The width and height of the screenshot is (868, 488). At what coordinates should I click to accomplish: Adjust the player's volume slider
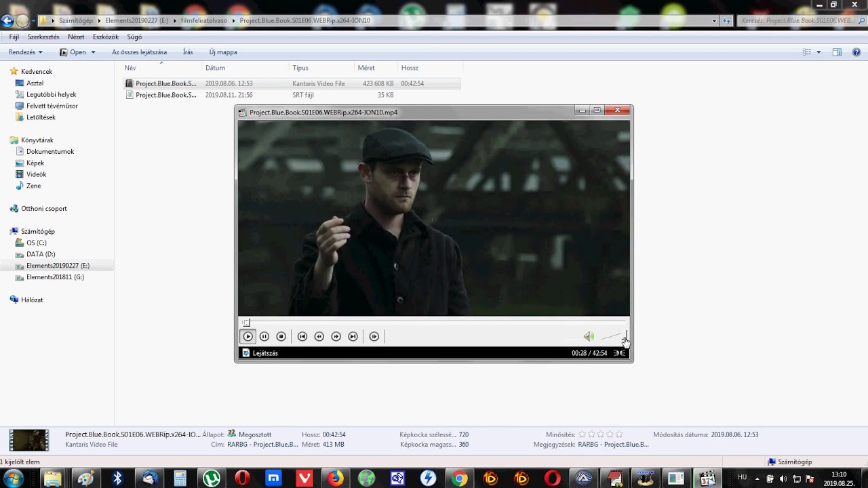click(614, 336)
